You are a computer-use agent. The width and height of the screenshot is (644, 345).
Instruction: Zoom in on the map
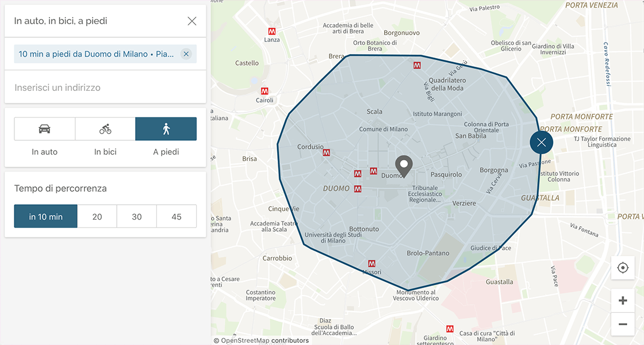(x=623, y=301)
